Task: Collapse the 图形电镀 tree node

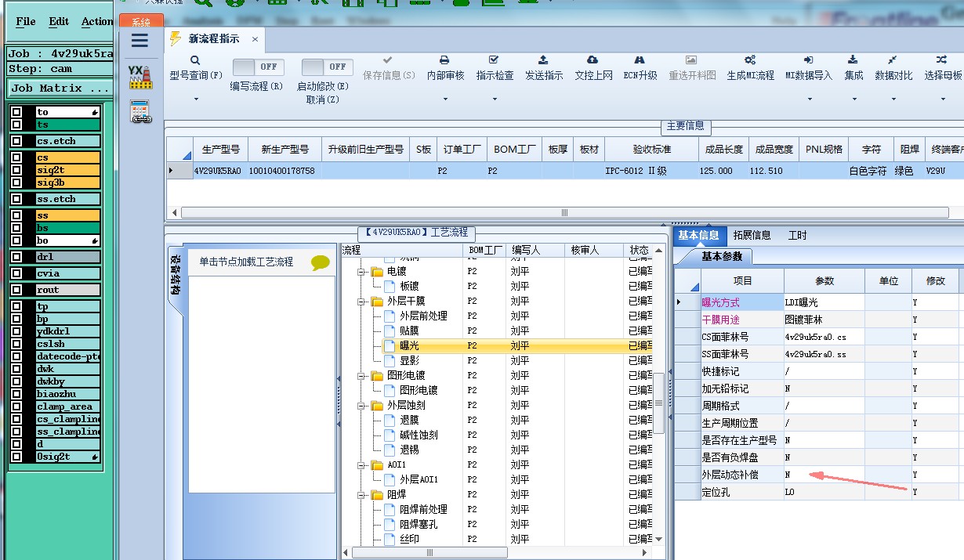Action: [x=362, y=376]
